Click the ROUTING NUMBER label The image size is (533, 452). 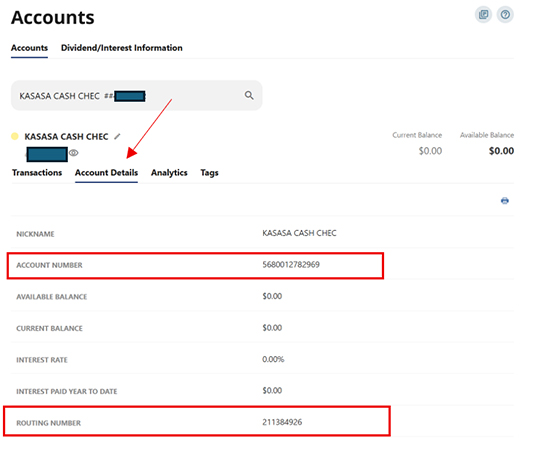coord(49,423)
